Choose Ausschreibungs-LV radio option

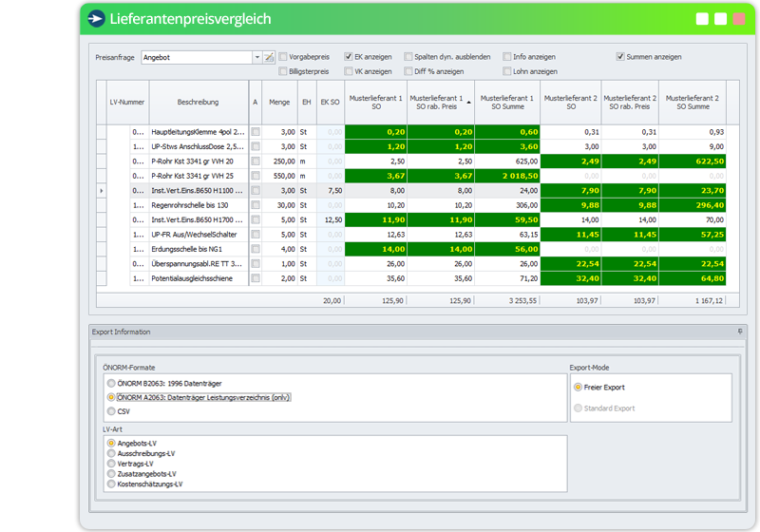[111, 453]
